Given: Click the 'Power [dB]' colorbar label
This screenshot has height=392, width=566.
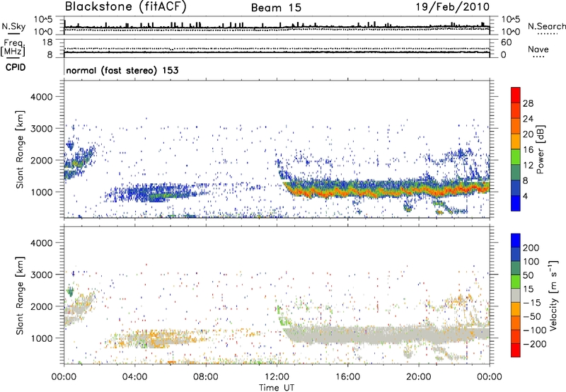Looking at the screenshot, I should 540,149.
